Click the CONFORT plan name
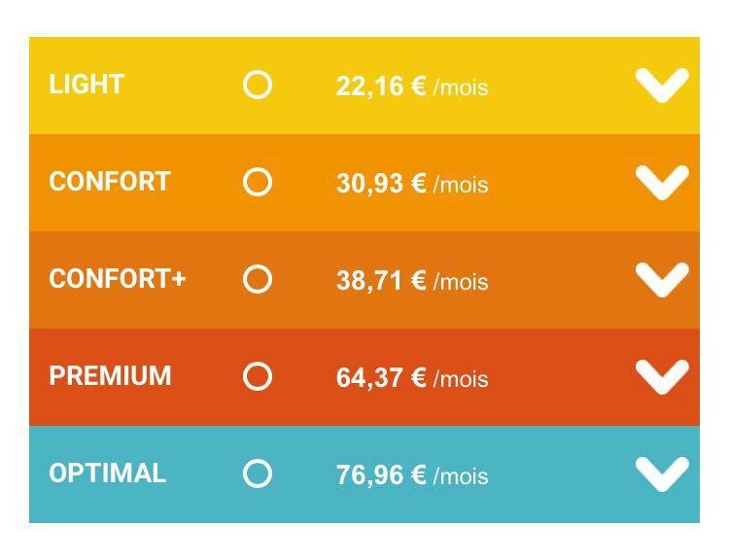The height and width of the screenshot is (560, 729). coord(110,182)
